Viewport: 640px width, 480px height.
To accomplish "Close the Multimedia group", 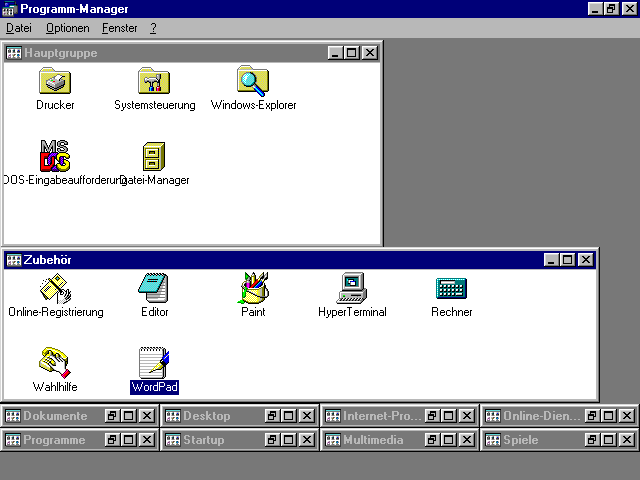I will click(x=467, y=440).
